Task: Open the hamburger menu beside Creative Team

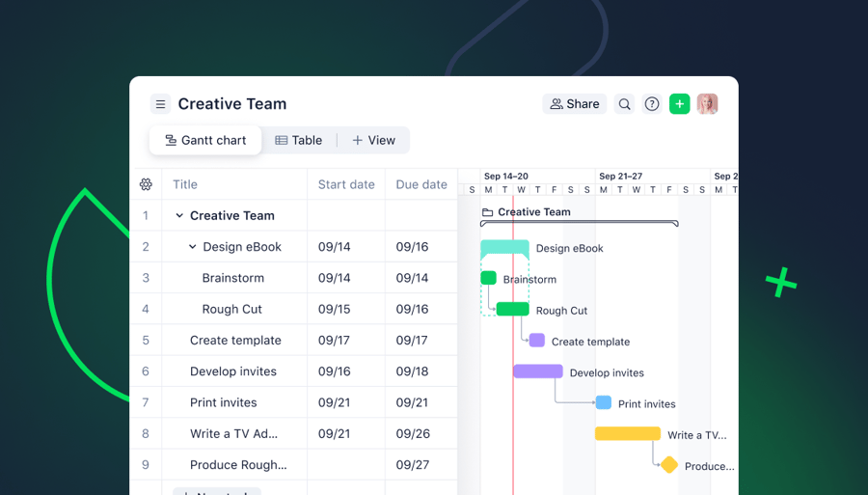Action: click(x=160, y=104)
